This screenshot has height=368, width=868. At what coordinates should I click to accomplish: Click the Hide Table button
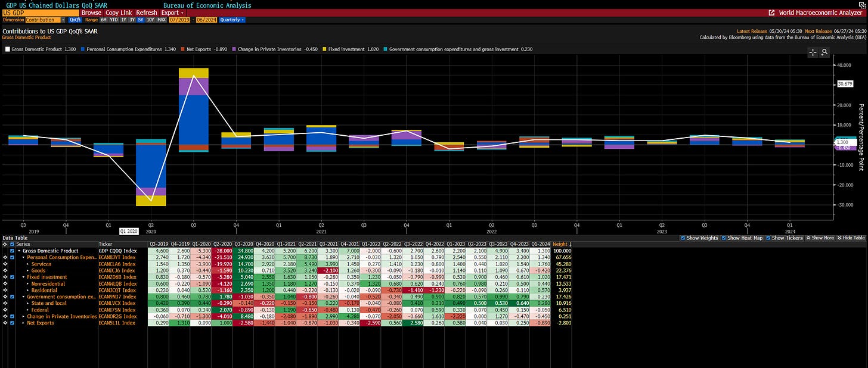tap(851, 238)
